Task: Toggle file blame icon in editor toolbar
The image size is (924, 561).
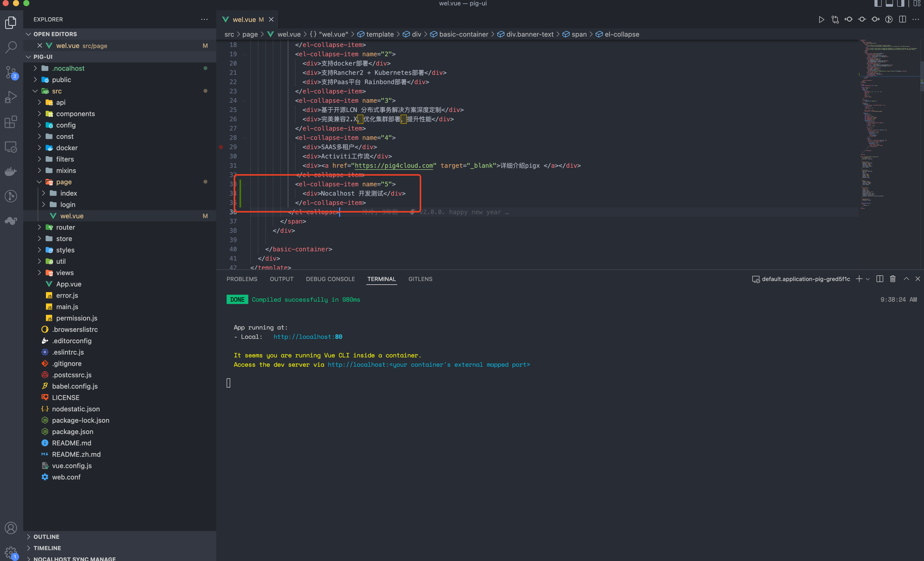Action: point(889,20)
